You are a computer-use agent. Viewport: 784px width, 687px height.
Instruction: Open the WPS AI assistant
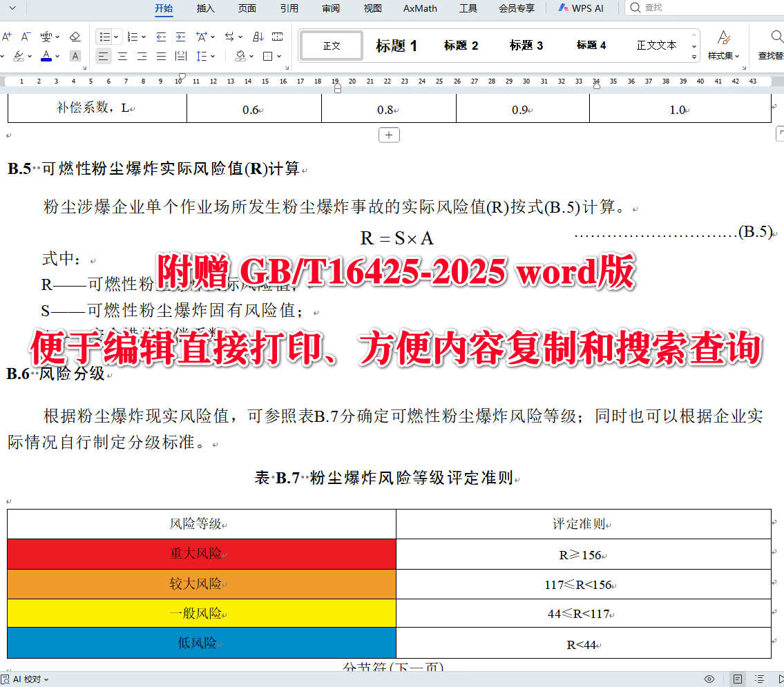[580, 8]
